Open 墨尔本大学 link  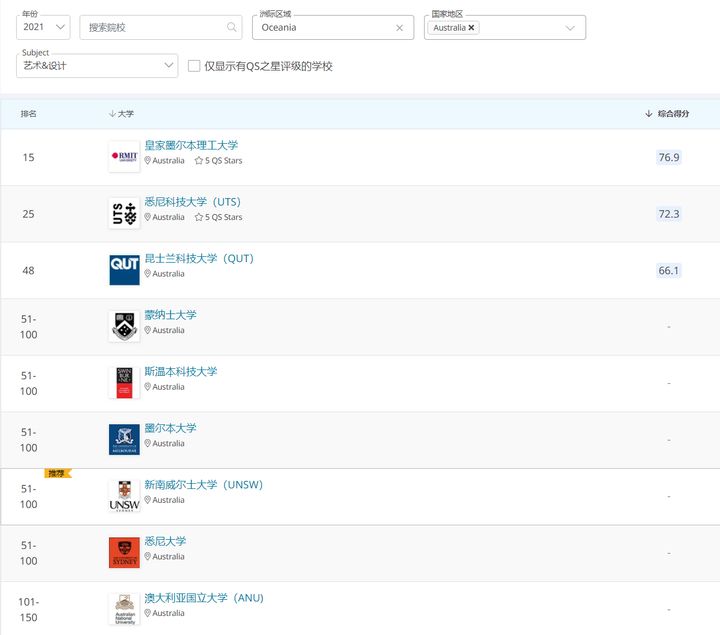(x=170, y=428)
